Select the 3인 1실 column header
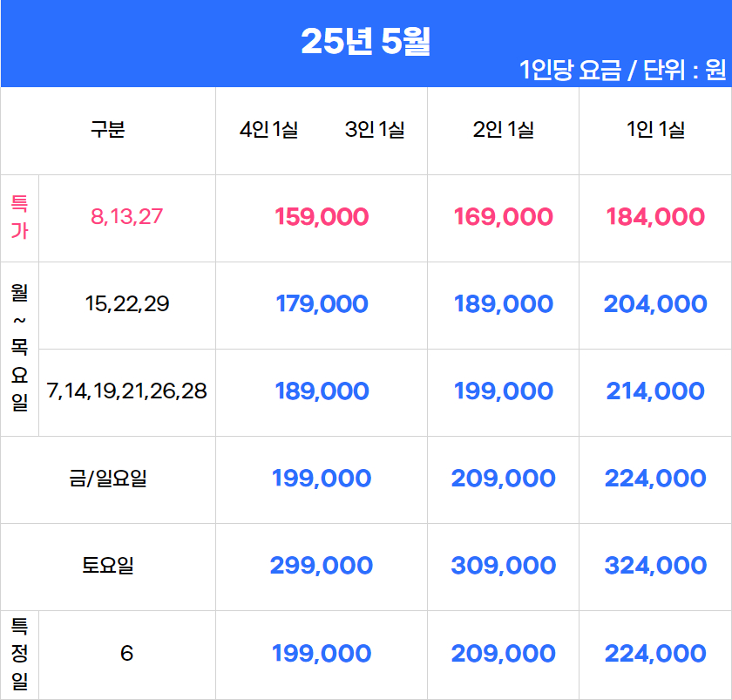Viewport: 732px width, 700px height. 375,129
